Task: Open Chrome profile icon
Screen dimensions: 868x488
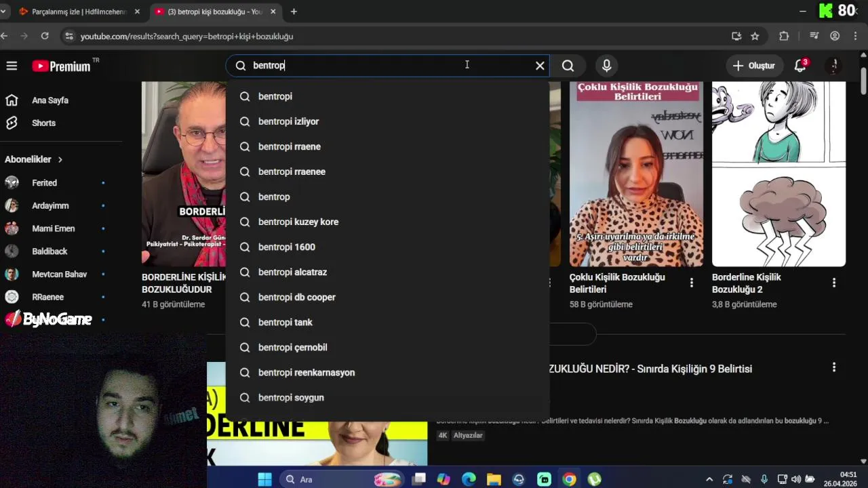Action: (835, 36)
